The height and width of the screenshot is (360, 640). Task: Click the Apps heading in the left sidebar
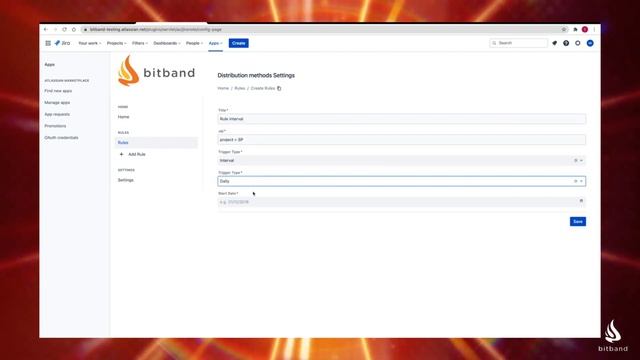[x=49, y=64]
